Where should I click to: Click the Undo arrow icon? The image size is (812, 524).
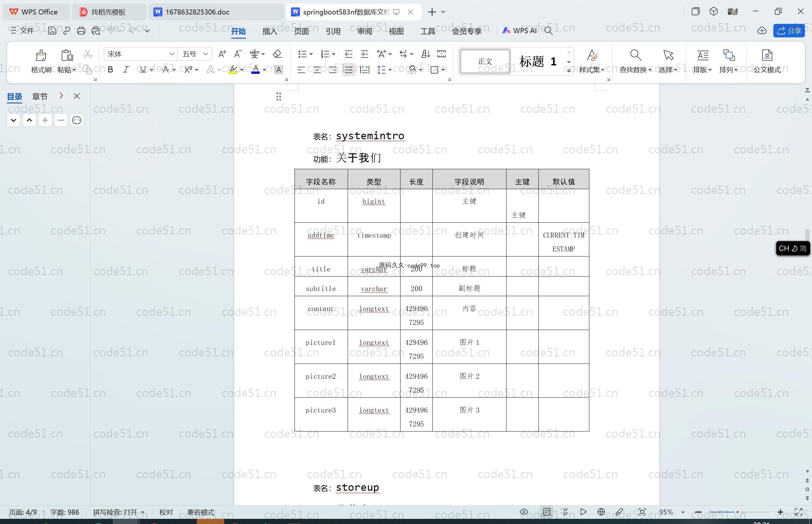click(111, 31)
